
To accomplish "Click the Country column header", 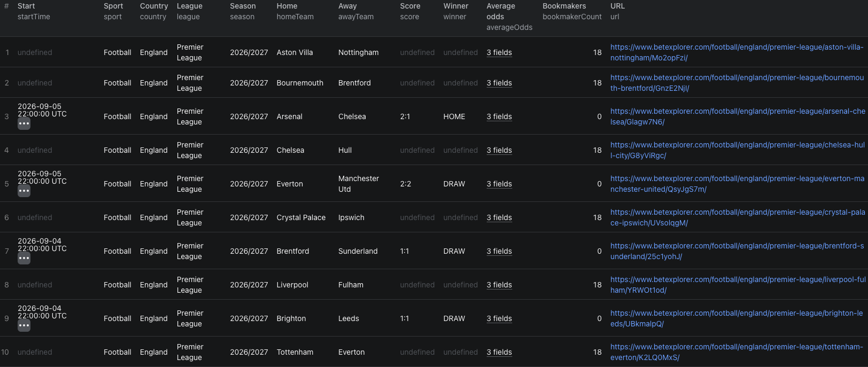I will (x=154, y=6).
